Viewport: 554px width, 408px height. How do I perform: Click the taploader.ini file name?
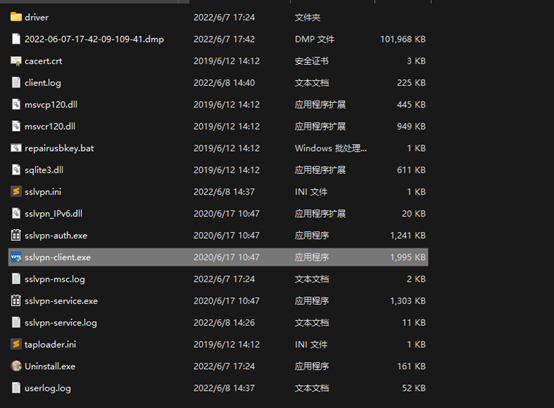(50, 344)
